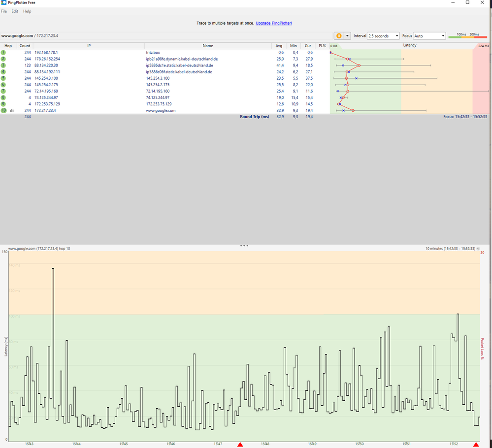
Task: Click the 224 ms latency scale maximum
Action: point(483,46)
